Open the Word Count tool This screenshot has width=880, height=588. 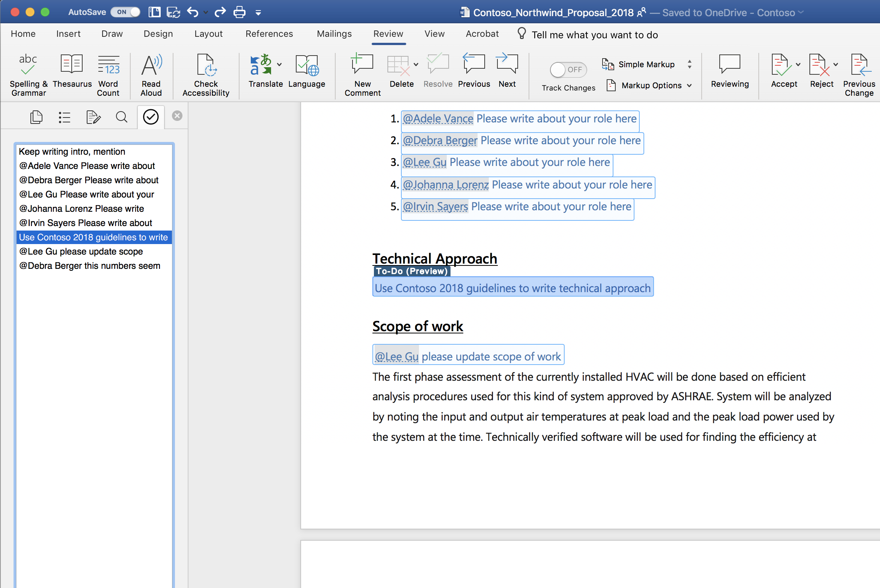point(108,74)
